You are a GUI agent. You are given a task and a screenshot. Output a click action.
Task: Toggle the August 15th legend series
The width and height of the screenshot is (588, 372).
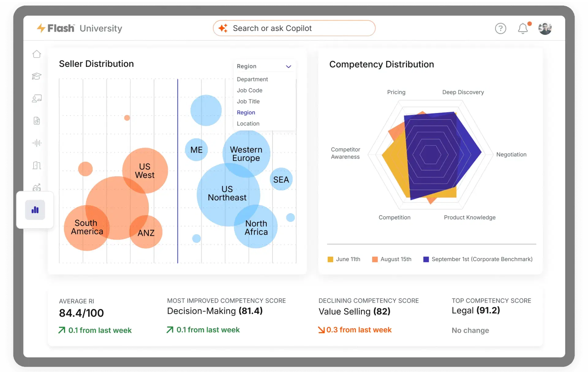[x=392, y=259]
